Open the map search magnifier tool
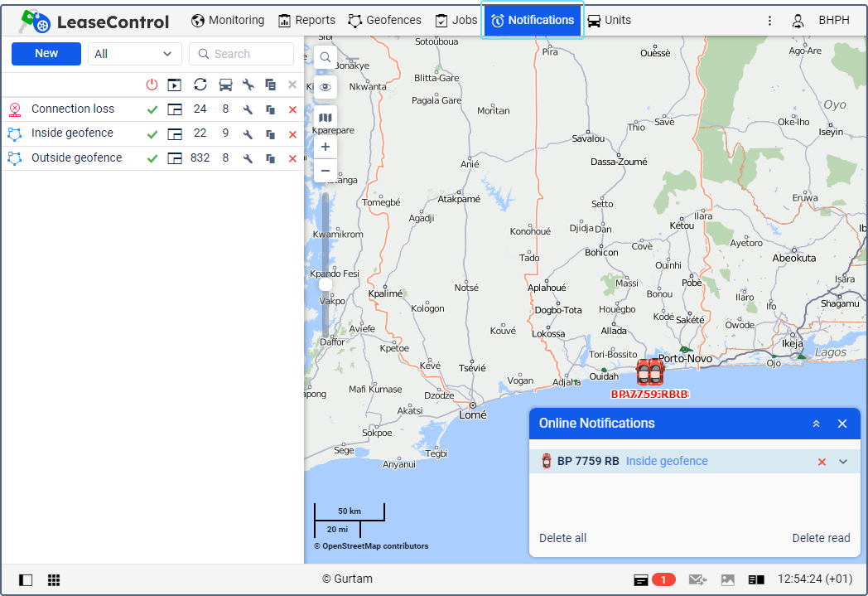This screenshot has height=596, width=868. coord(325,57)
